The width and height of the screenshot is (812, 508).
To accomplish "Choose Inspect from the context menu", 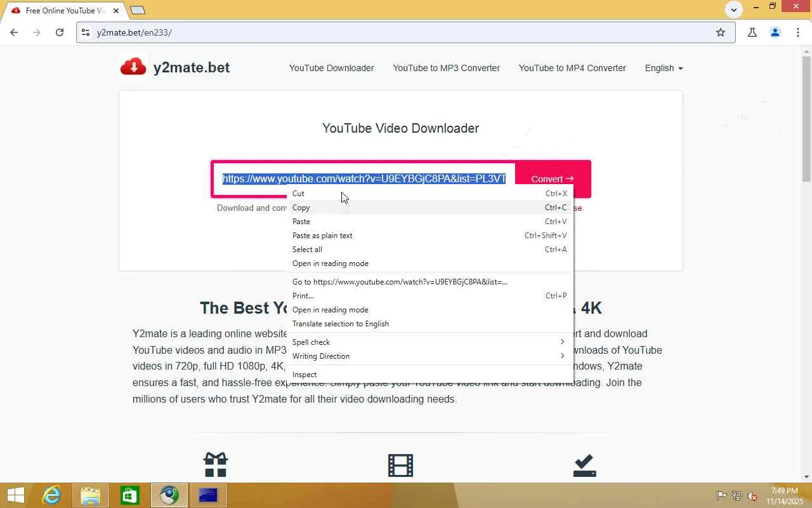I will [430, 375].
